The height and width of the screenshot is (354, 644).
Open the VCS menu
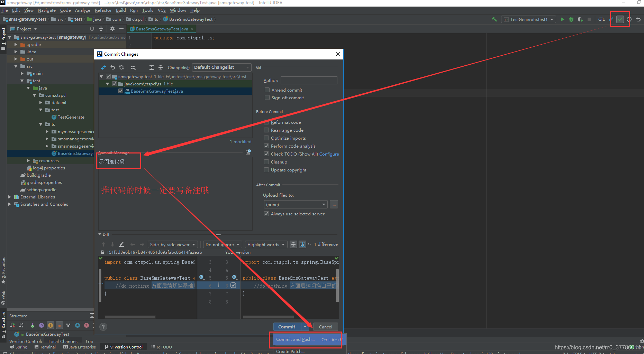coord(162,10)
